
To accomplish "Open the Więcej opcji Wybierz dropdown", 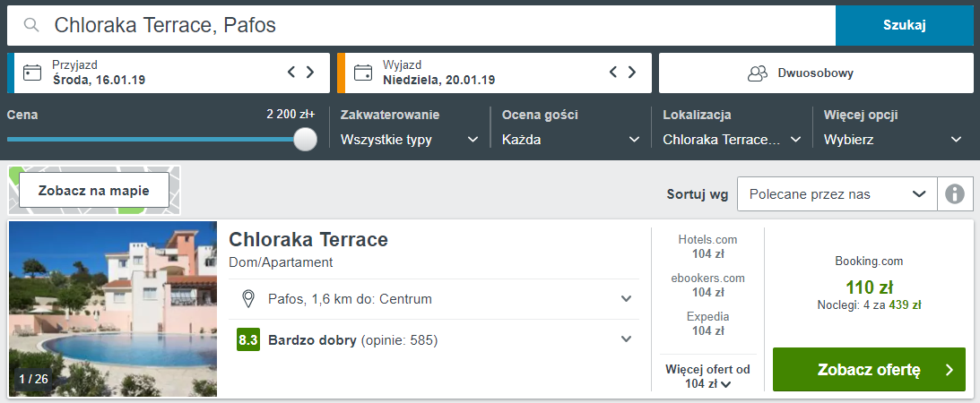I will click(x=893, y=139).
